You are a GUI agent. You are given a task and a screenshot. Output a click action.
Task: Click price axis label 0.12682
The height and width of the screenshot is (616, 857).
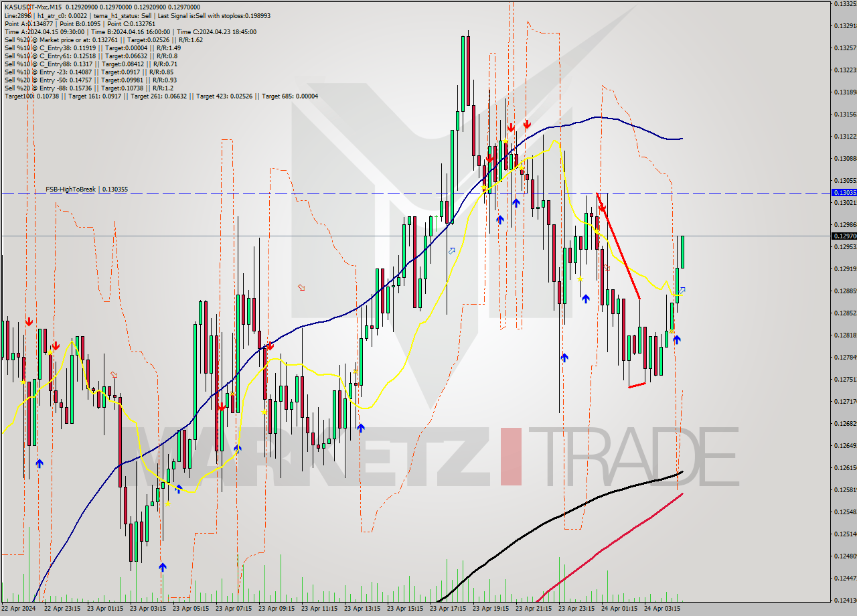tap(844, 423)
